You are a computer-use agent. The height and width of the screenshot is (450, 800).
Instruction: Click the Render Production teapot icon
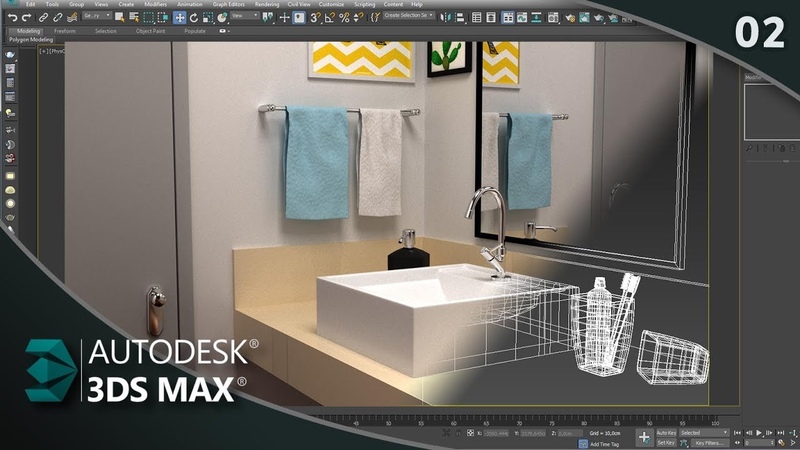pyautogui.click(x=598, y=19)
